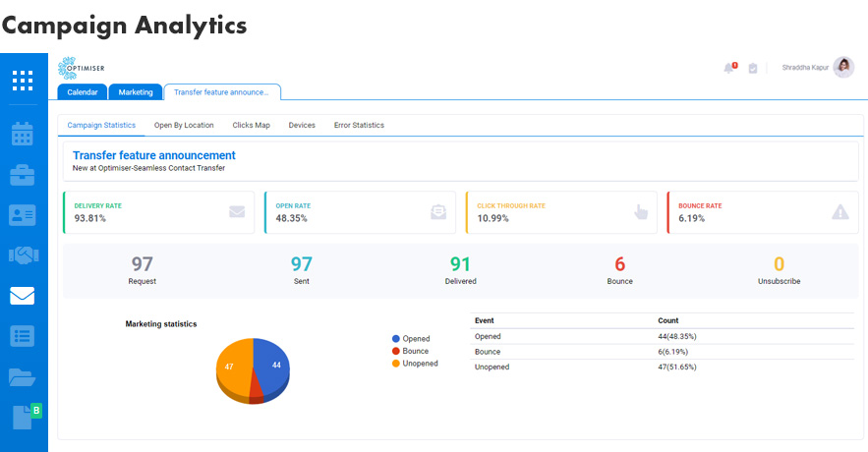Viewport: 868px width, 452px height.
Task: Open the folder icon in the sidebar
Action: pos(23,376)
